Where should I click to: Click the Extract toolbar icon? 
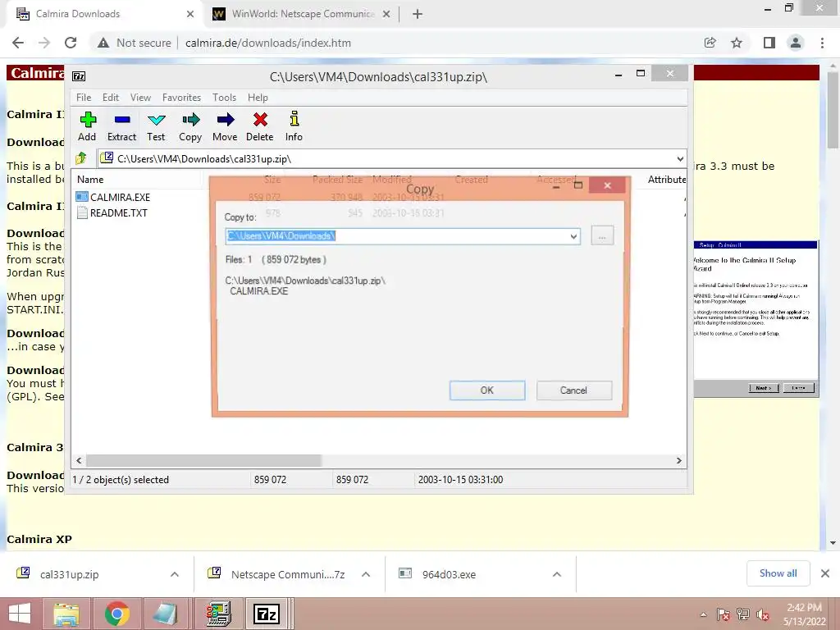[121, 126]
